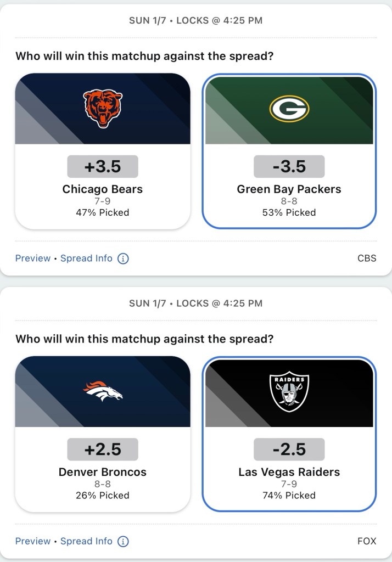The image size is (392, 562).
Task: Open Spread Info link on FOX game
Action: 86,541
